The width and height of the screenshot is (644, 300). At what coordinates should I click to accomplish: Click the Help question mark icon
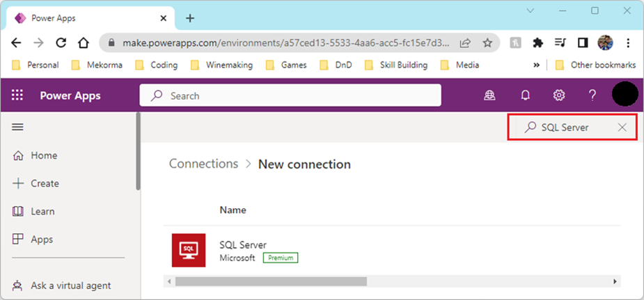[592, 95]
